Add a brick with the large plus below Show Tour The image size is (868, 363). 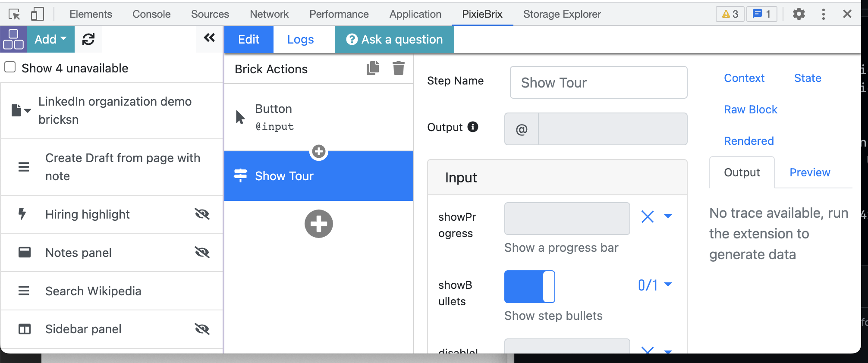[319, 224]
